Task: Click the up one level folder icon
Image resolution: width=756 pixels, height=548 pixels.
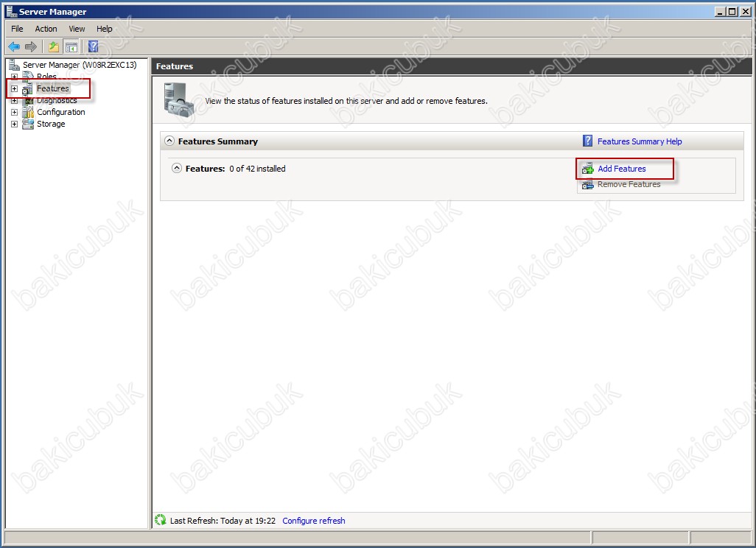Action: click(x=54, y=46)
